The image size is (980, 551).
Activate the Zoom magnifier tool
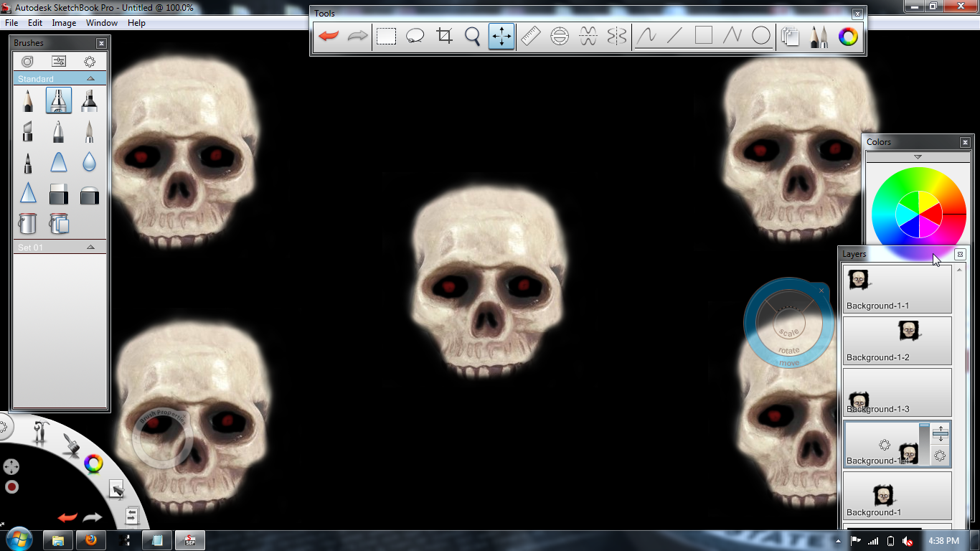[472, 36]
